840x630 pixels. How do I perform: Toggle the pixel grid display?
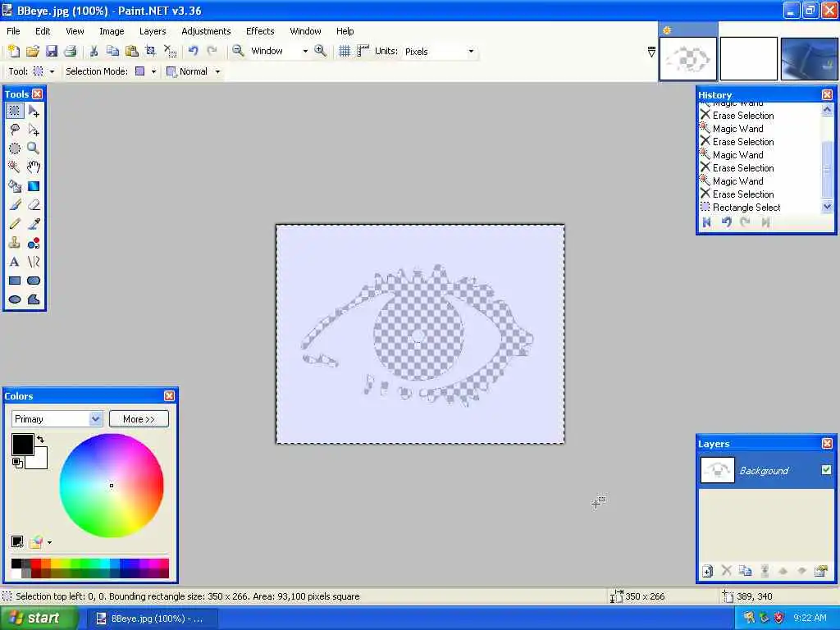click(x=345, y=51)
